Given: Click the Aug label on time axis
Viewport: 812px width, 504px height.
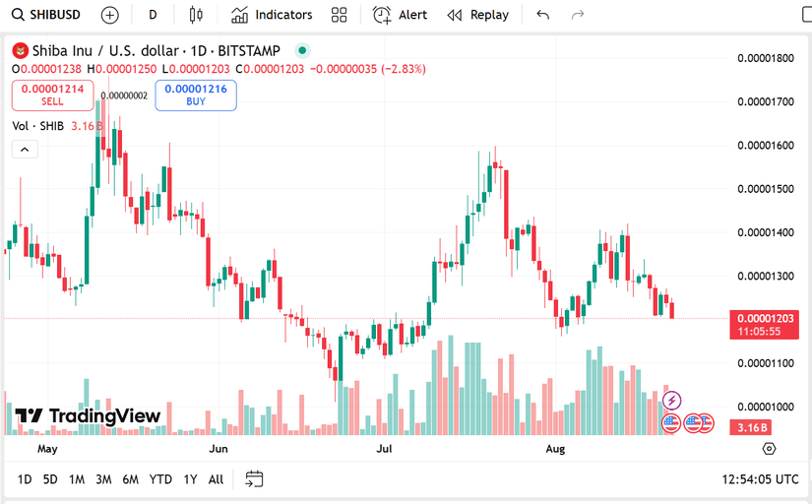Looking at the screenshot, I should tap(555, 449).
